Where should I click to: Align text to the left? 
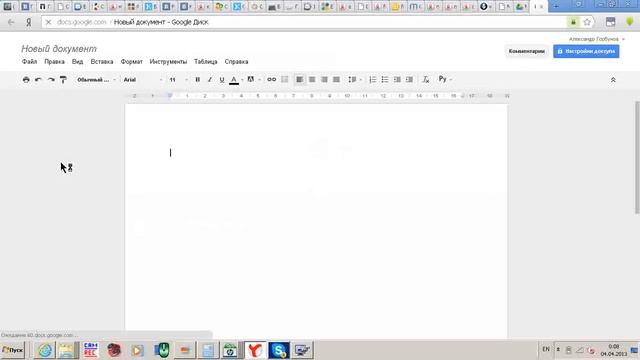299,80
